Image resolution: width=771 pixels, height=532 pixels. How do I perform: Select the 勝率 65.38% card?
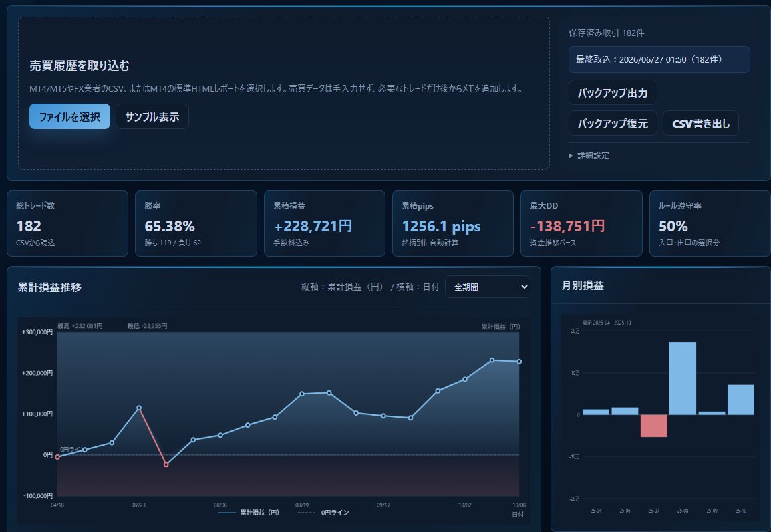[x=196, y=224]
